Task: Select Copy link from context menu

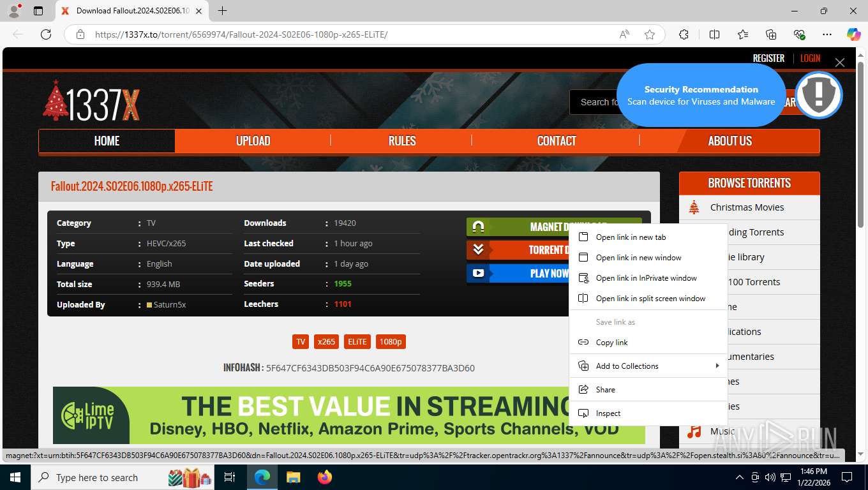Action: coord(648,343)
